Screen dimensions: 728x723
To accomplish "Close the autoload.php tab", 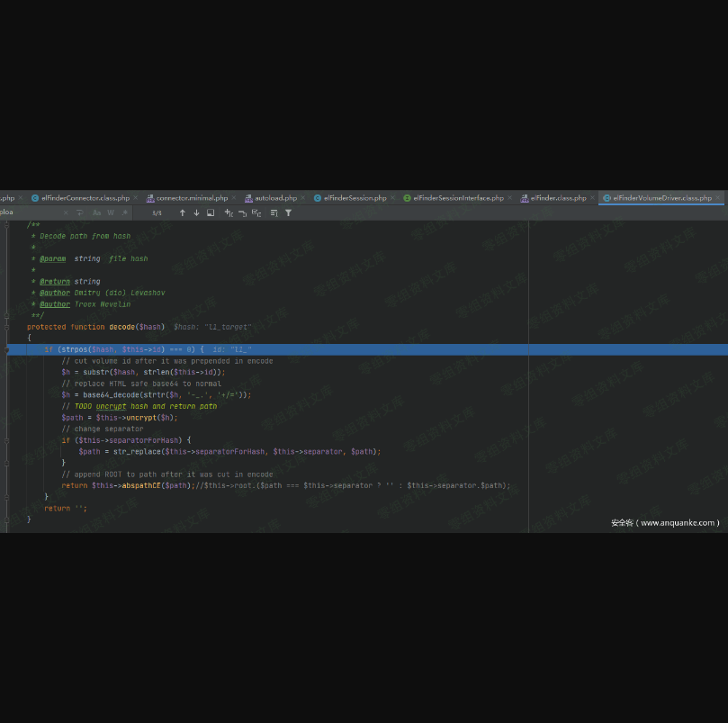I will pos(303,198).
